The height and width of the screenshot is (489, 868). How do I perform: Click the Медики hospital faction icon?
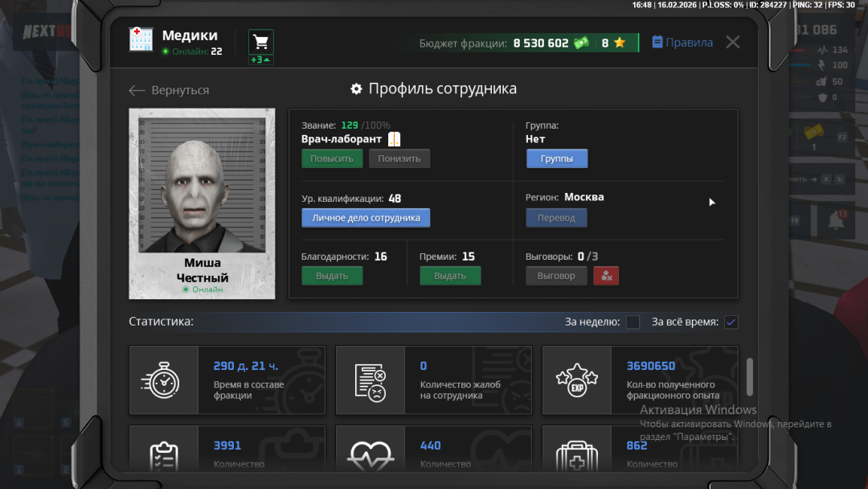[x=141, y=39]
